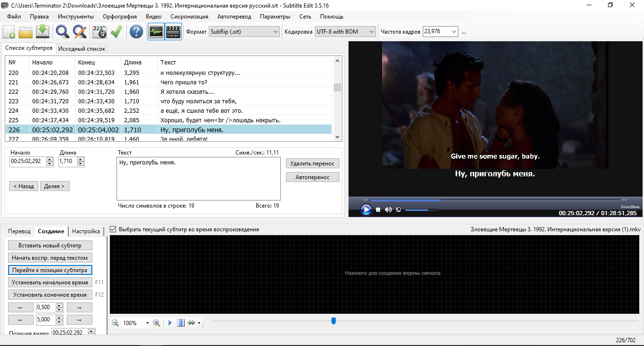
Task: Open the waveform zoom 100% dropdown
Action: click(147, 323)
